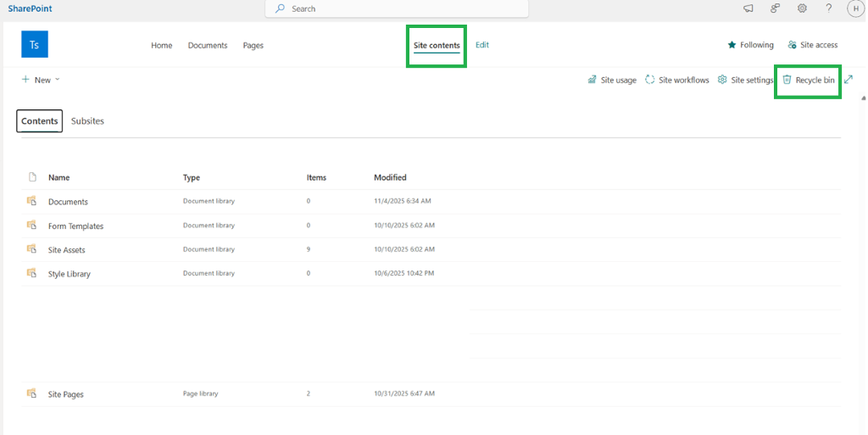Sort by the Modified column header
The width and height of the screenshot is (868, 435).
pyautogui.click(x=390, y=178)
